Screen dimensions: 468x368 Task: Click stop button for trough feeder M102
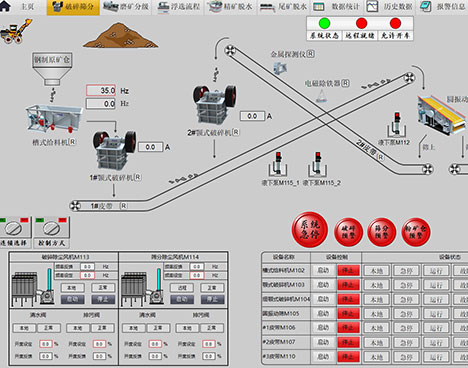(348, 270)
